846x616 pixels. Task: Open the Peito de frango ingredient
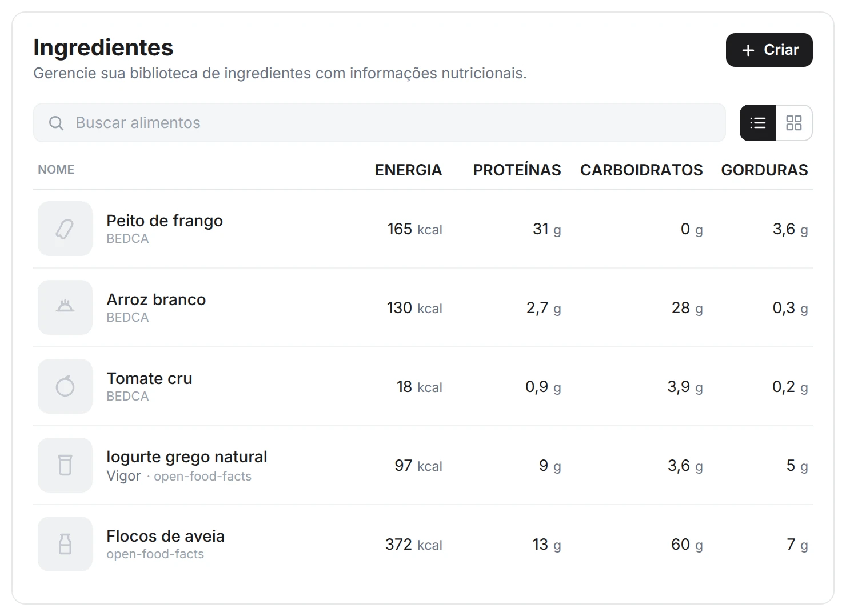(423, 229)
